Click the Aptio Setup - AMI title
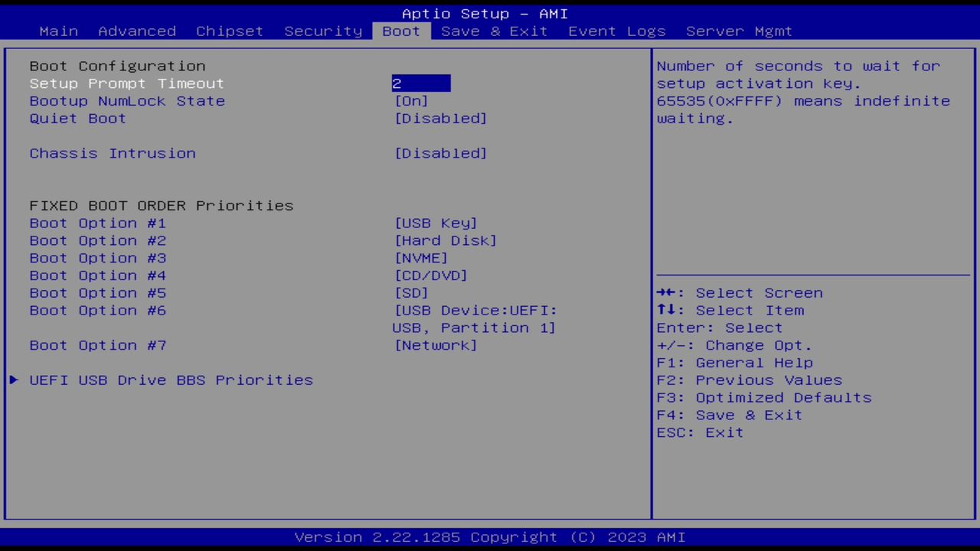The height and width of the screenshot is (551, 980). (x=485, y=14)
